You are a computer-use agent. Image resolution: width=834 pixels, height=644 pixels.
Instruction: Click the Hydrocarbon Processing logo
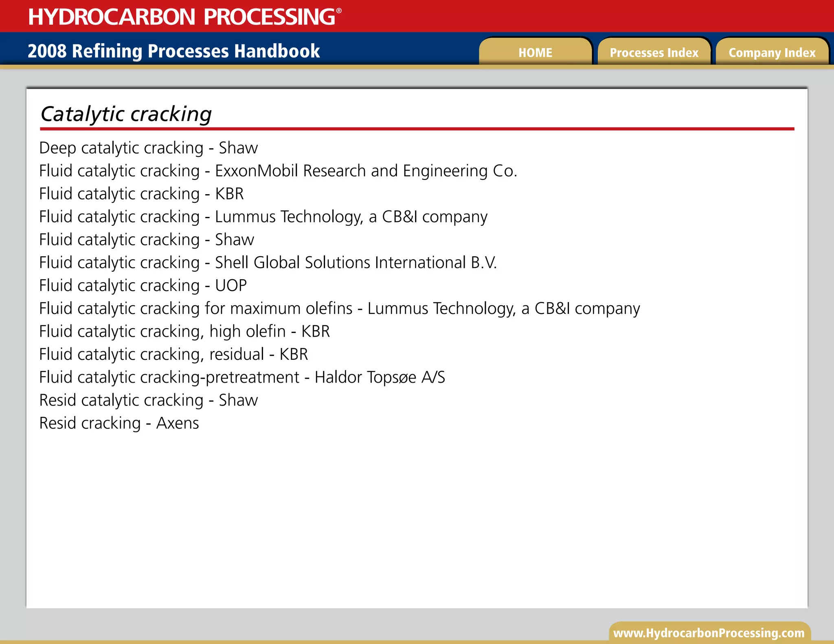click(184, 17)
